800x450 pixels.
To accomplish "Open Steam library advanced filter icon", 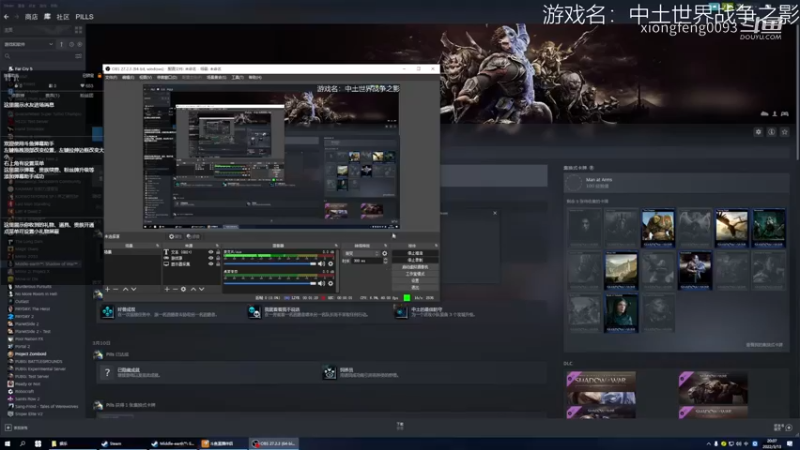I will point(79,56).
